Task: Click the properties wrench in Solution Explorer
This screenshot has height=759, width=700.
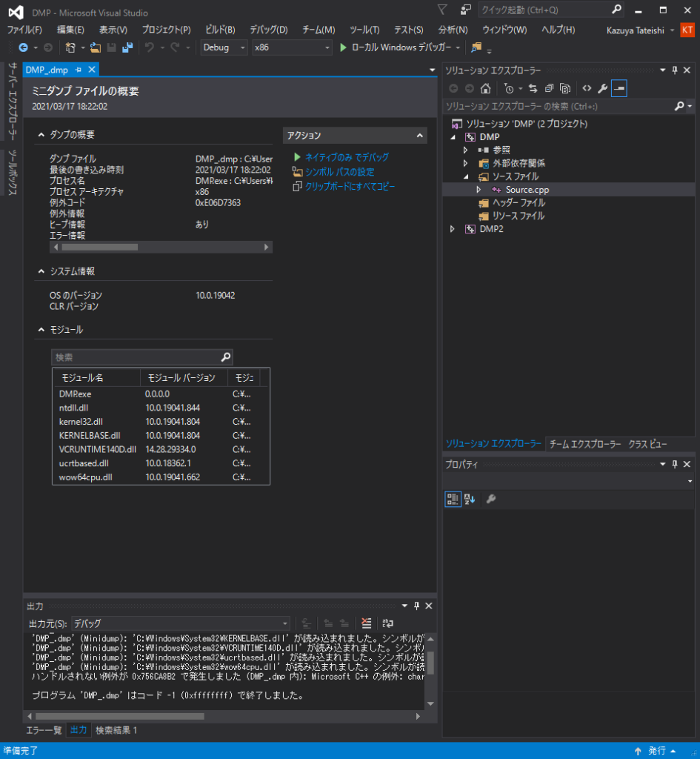Action: pyautogui.click(x=603, y=88)
